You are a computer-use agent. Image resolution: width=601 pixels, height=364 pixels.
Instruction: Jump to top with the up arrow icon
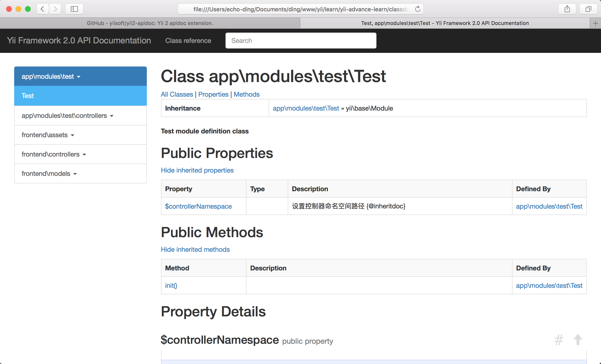point(578,340)
